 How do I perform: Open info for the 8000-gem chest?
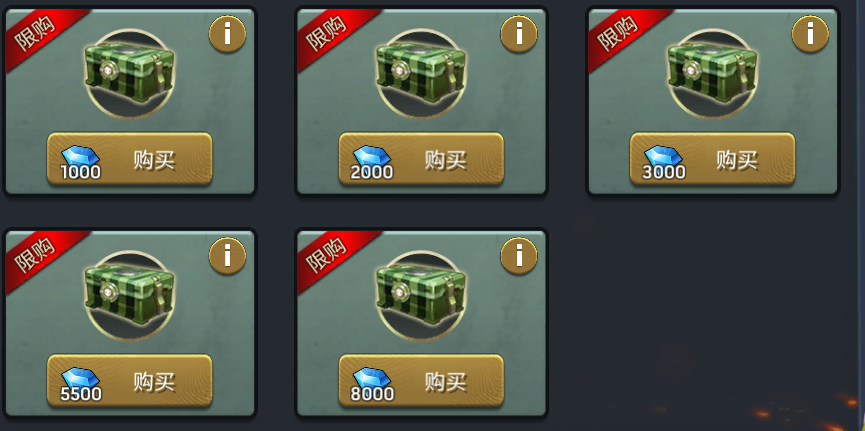click(x=519, y=256)
